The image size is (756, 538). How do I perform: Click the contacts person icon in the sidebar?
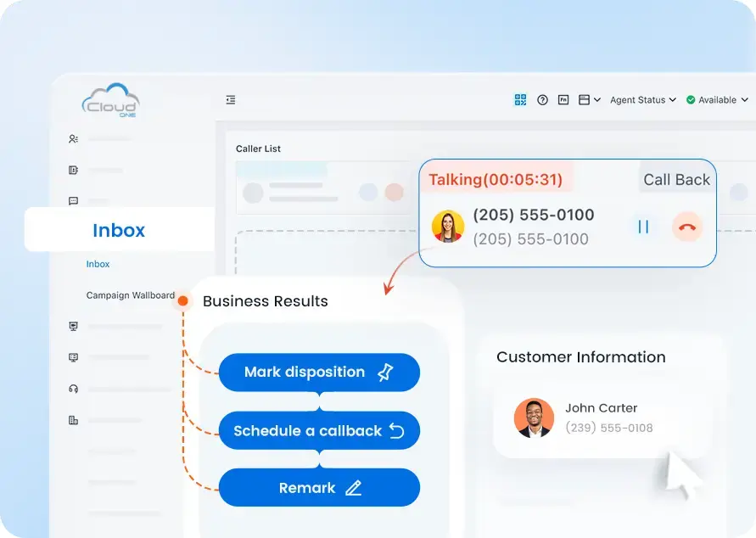click(x=73, y=139)
